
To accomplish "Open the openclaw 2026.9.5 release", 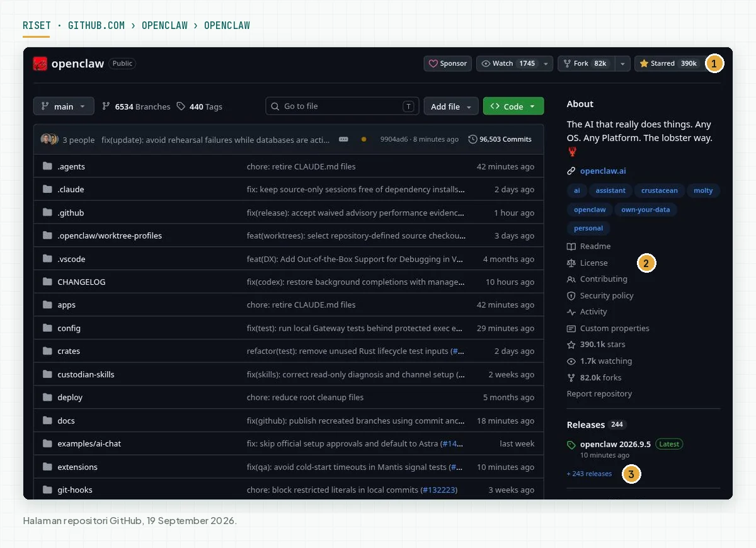I will pyautogui.click(x=616, y=444).
